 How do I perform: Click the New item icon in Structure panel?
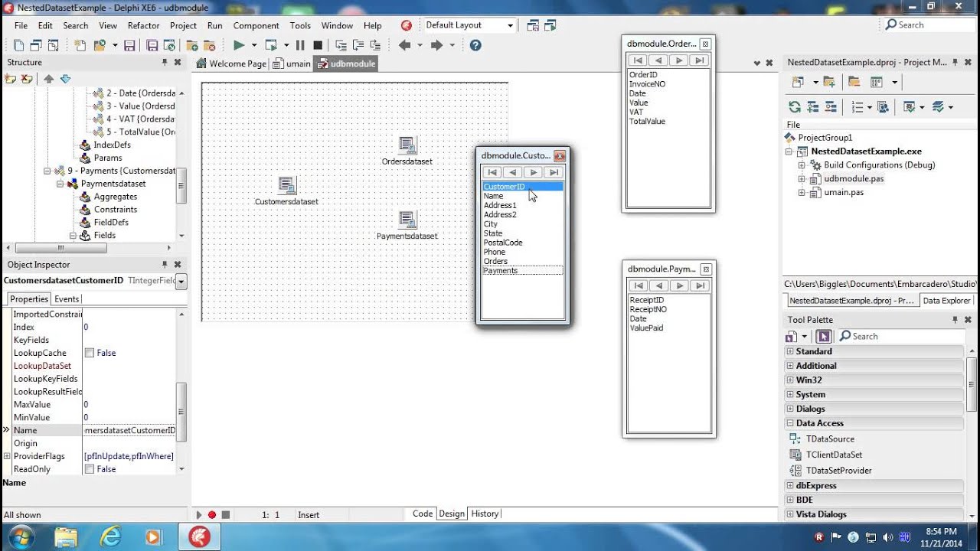[11, 79]
